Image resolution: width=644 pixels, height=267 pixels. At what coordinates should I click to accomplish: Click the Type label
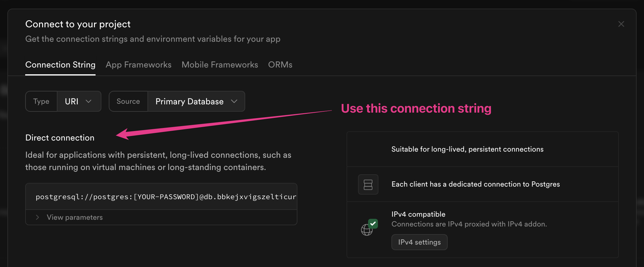(41, 101)
